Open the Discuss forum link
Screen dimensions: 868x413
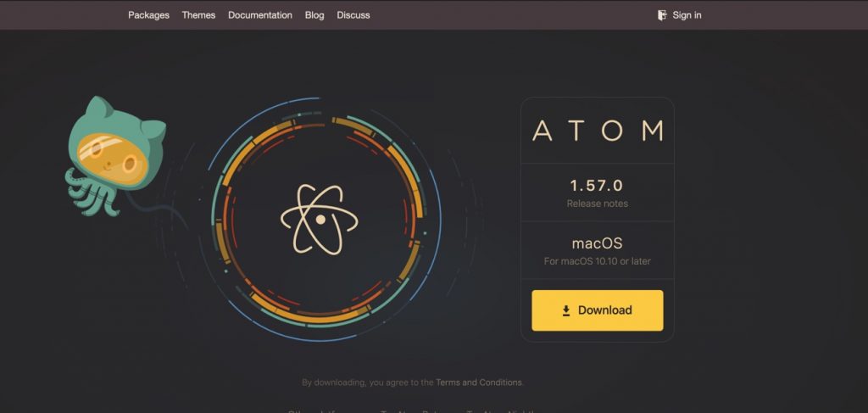(x=353, y=15)
